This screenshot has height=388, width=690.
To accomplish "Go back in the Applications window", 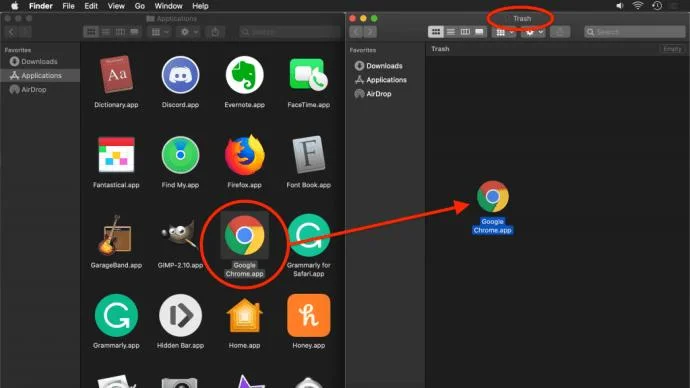I will tap(11, 32).
